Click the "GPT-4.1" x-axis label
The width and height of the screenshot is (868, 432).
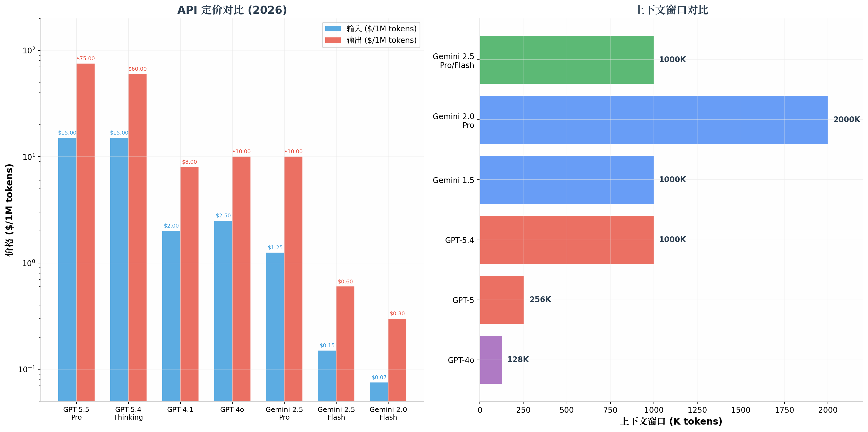180,410
